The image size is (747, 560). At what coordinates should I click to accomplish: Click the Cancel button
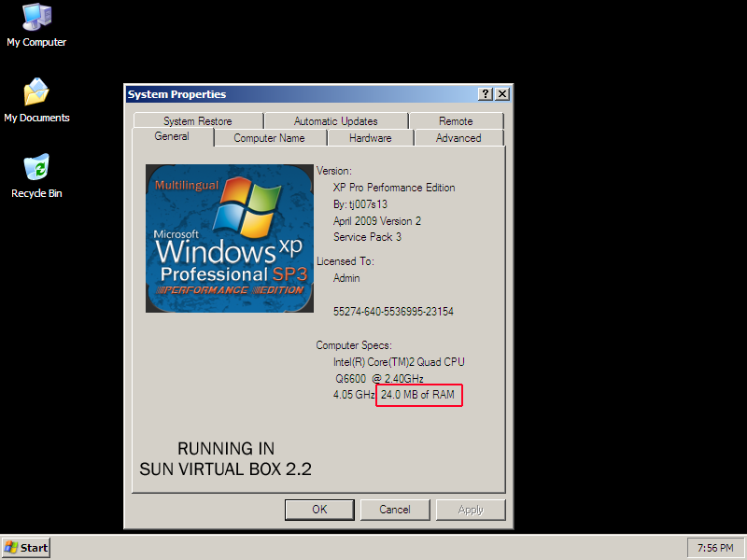[395, 510]
